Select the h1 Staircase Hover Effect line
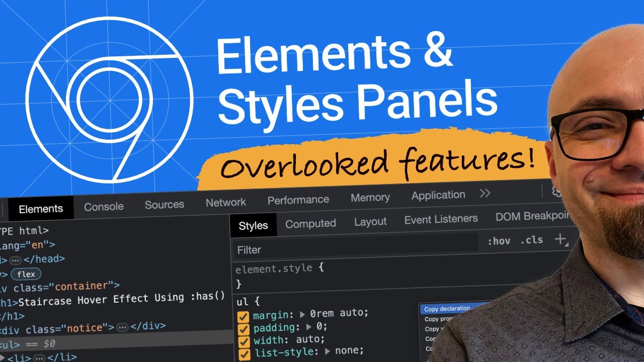Screen dimensions: 644x362 [x=112, y=298]
